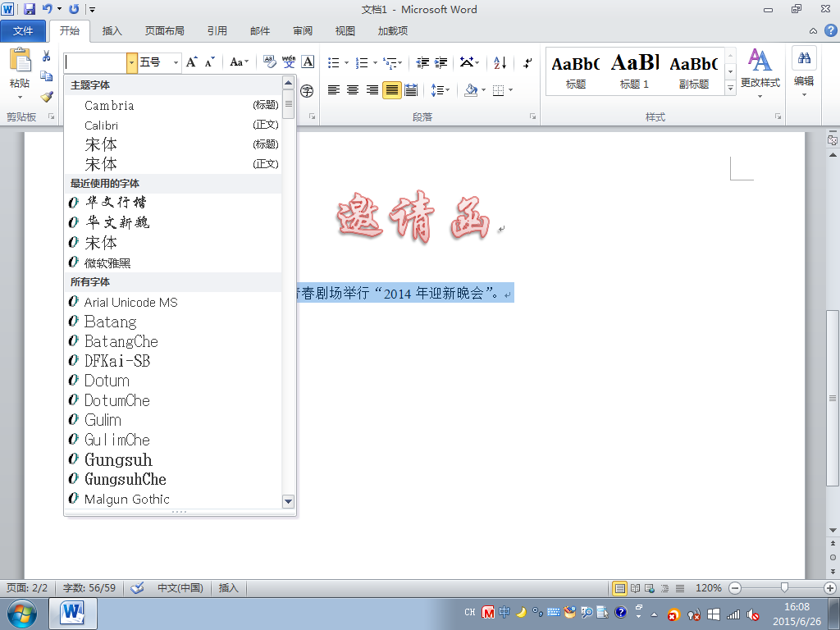This screenshot has width=840, height=630.
Task: Expand the styles gallery more button
Action: click(730, 89)
